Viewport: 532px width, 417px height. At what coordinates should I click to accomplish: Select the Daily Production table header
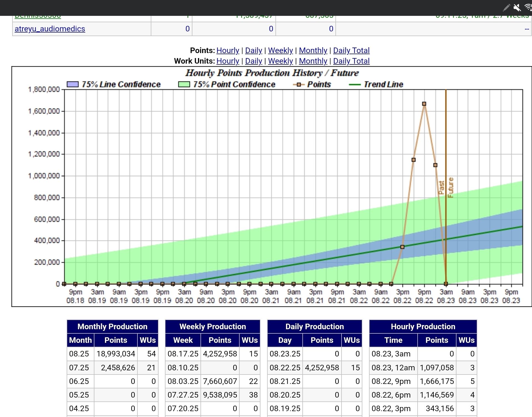point(315,326)
